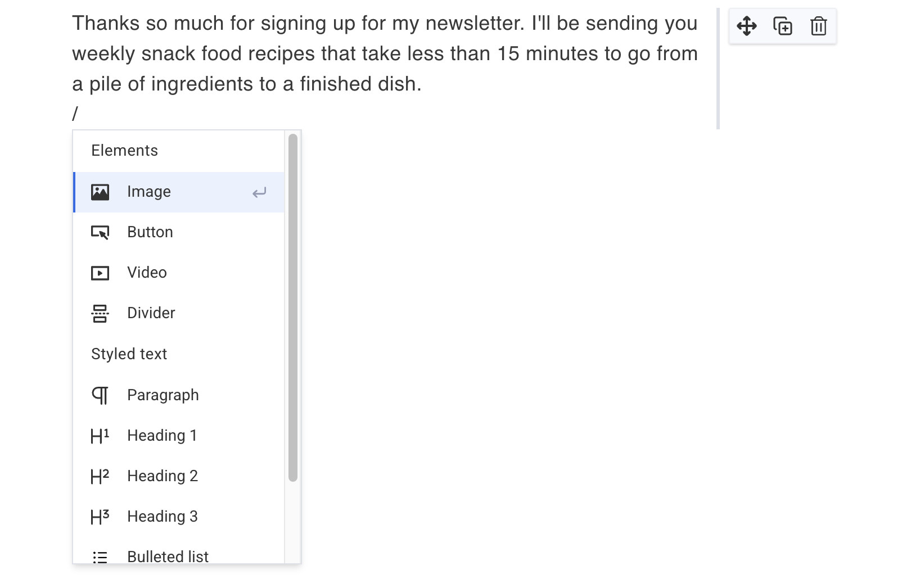Click the H2 heading icon
The height and width of the screenshot is (588, 911).
(x=100, y=476)
